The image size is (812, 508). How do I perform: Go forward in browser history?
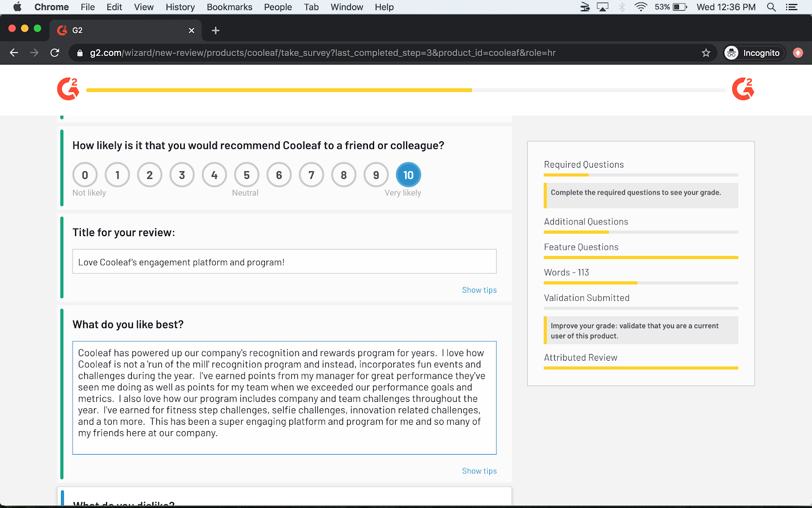pos(34,53)
